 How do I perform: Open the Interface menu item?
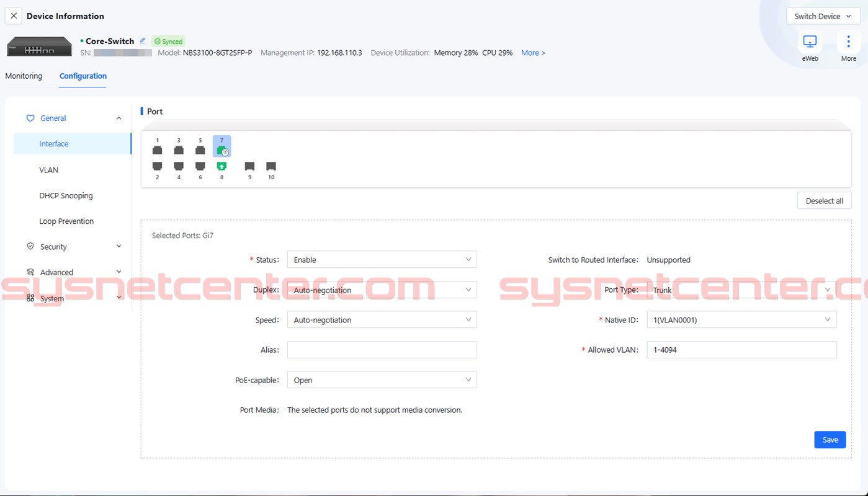click(x=73, y=144)
